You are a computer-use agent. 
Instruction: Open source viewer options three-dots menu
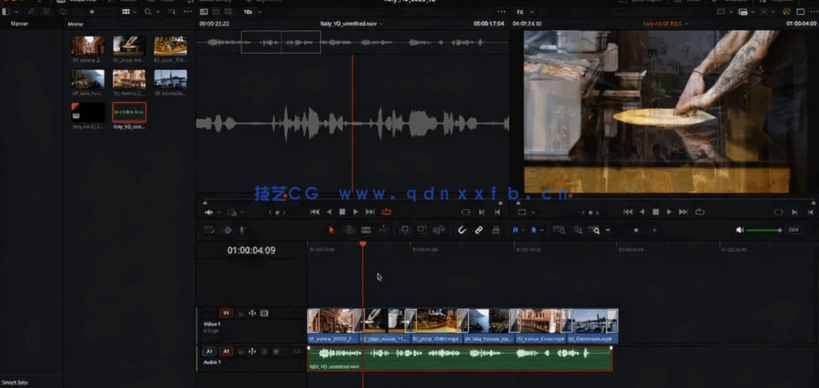(501, 11)
